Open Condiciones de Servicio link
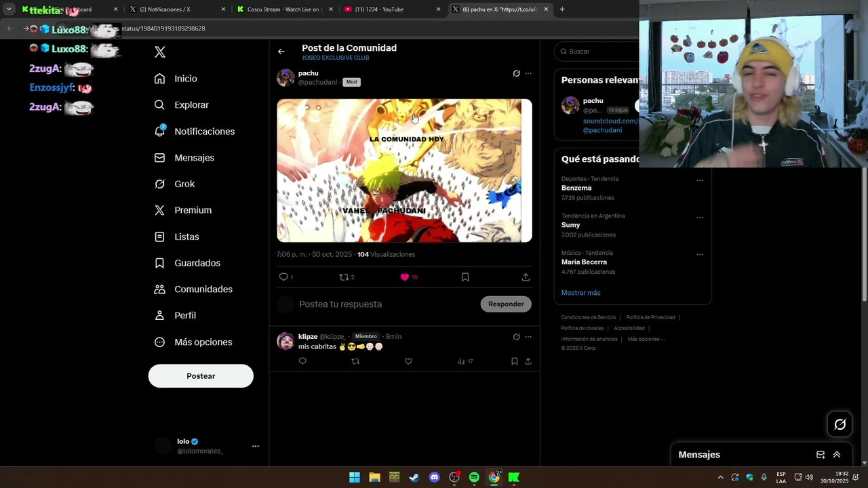The width and height of the screenshot is (868, 488). pos(588,317)
